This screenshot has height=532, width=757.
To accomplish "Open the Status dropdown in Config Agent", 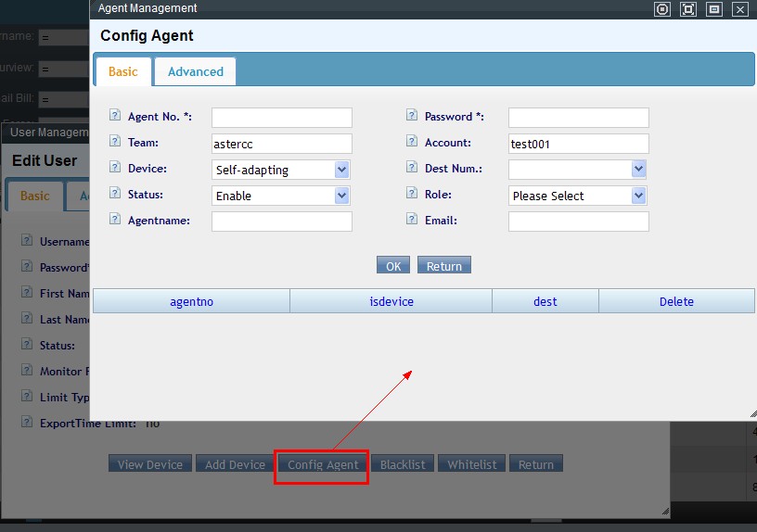I will [x=341, y=196].
